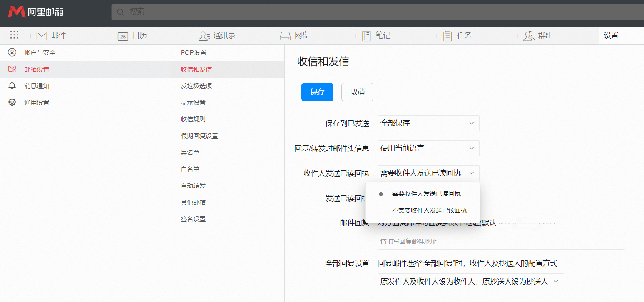Go to the 网盘 tab
Screen dimensions: 644x302
302,35
